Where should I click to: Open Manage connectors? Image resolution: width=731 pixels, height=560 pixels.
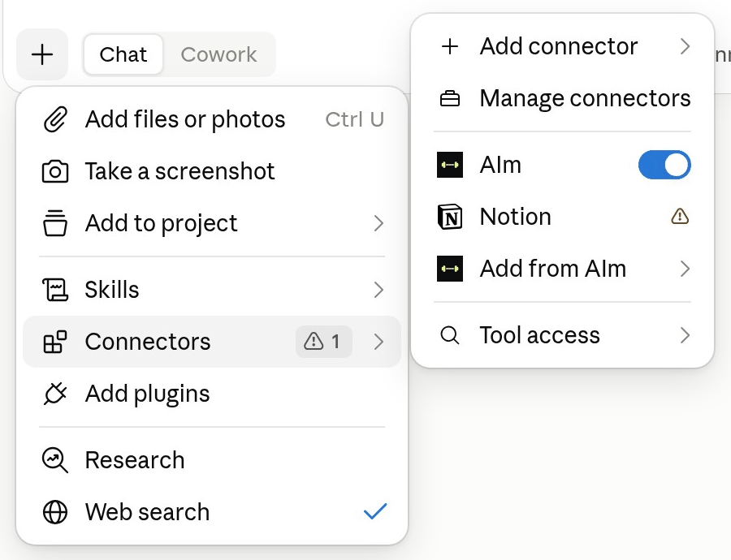point(562,98)
